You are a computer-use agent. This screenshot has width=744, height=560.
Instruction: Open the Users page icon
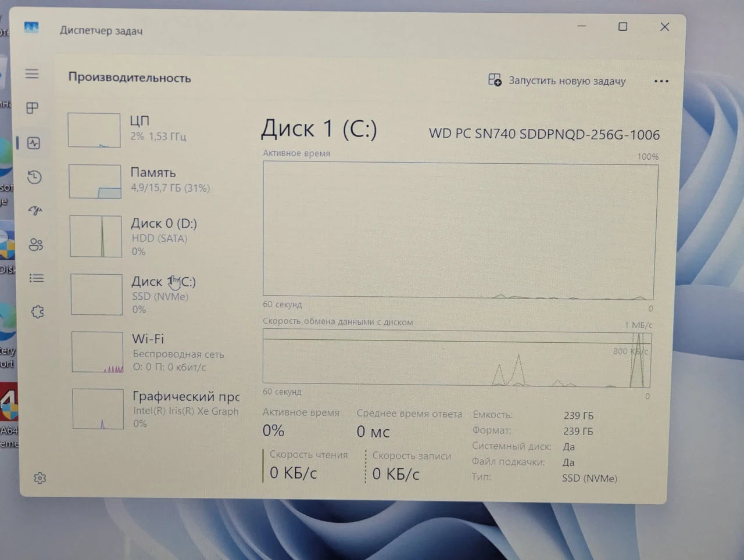tap(36, 245)
